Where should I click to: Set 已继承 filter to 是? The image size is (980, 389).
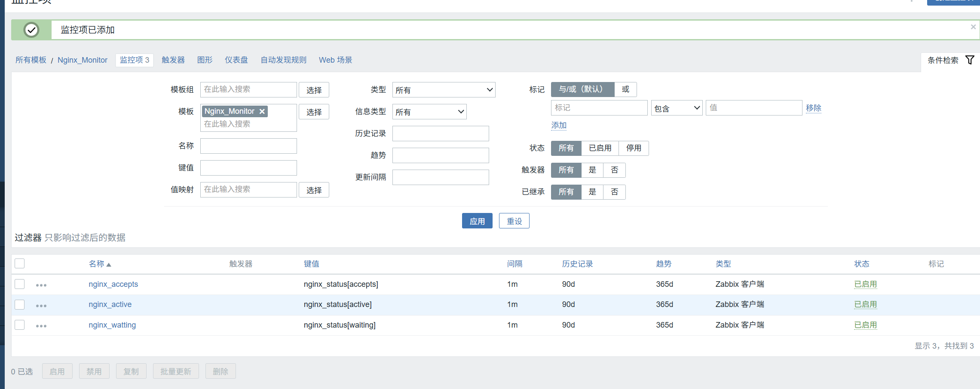(x=592, y=192)
